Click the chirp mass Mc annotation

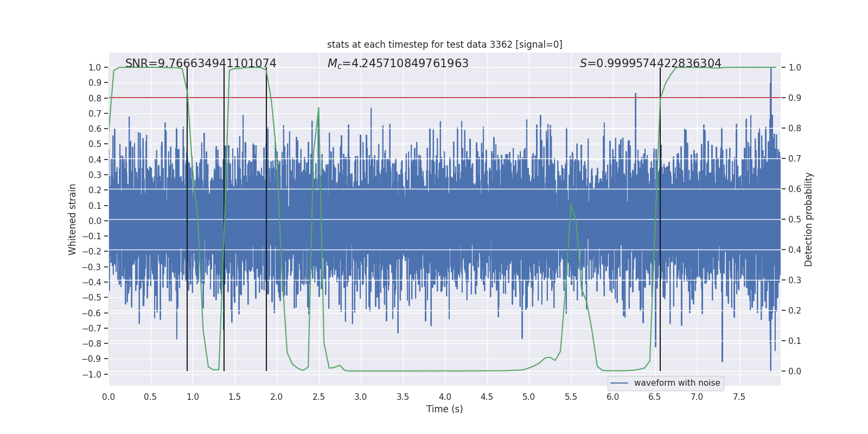pos(398,63)
